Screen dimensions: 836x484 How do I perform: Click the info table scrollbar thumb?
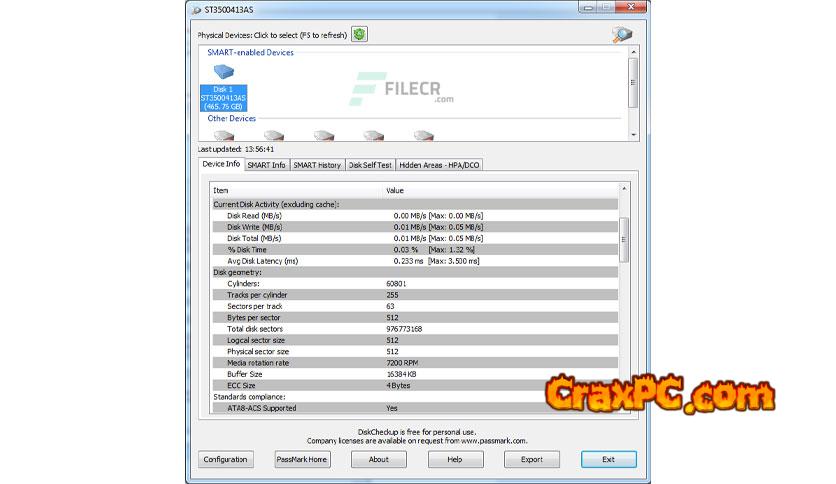(624, 240)
